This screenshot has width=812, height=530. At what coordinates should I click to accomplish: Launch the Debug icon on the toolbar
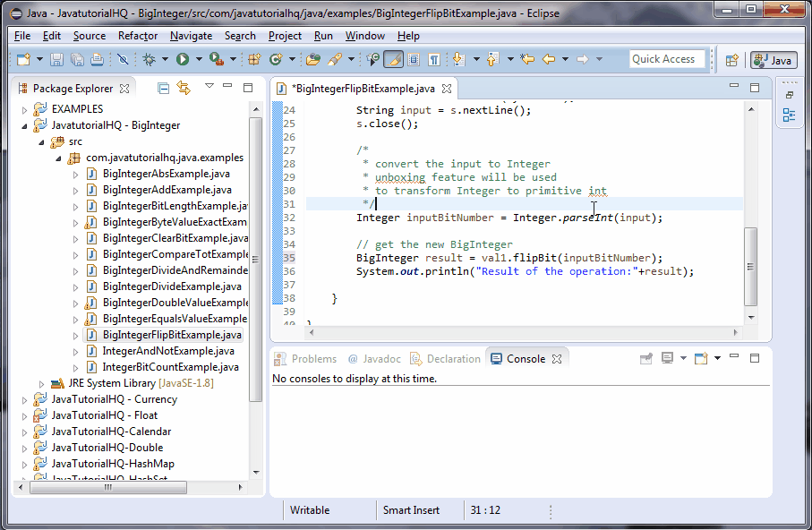click(x=150, y=59)
